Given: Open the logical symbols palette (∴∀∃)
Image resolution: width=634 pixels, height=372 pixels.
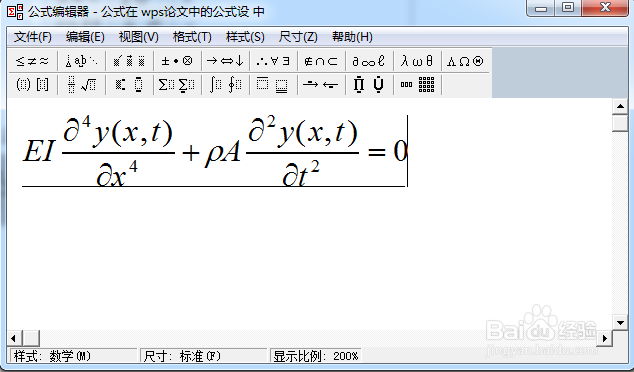Looking at the screenshot, I should point(273,61).
